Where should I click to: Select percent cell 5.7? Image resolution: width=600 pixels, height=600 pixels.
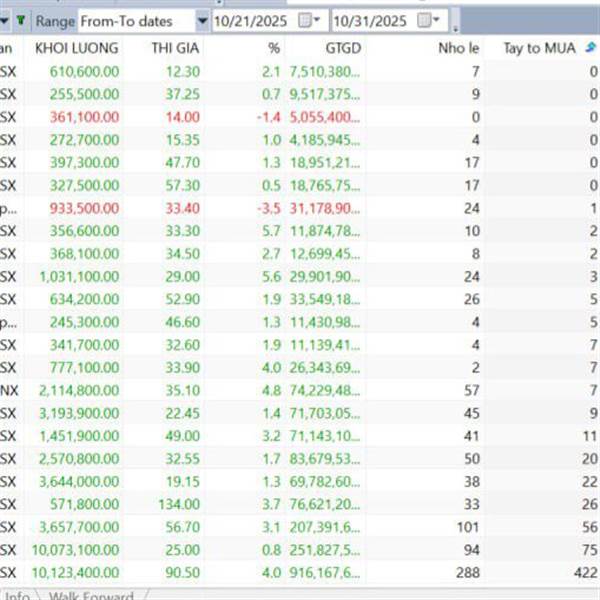click(x=271, y=231)
